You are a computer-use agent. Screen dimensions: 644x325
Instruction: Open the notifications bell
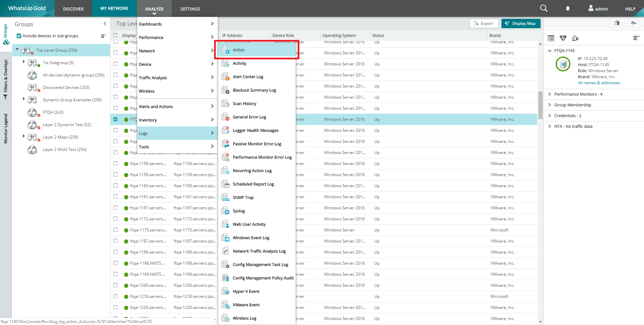[568, 9]
